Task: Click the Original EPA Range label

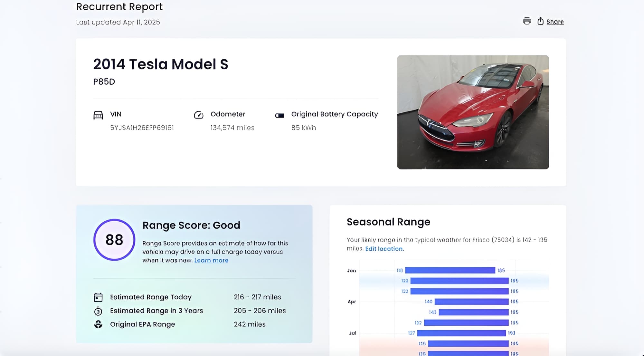Action: coord(142,324)
